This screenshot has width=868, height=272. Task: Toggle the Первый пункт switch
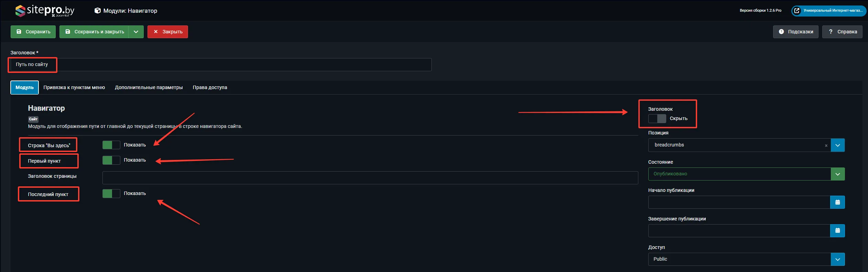click(111, 160)
